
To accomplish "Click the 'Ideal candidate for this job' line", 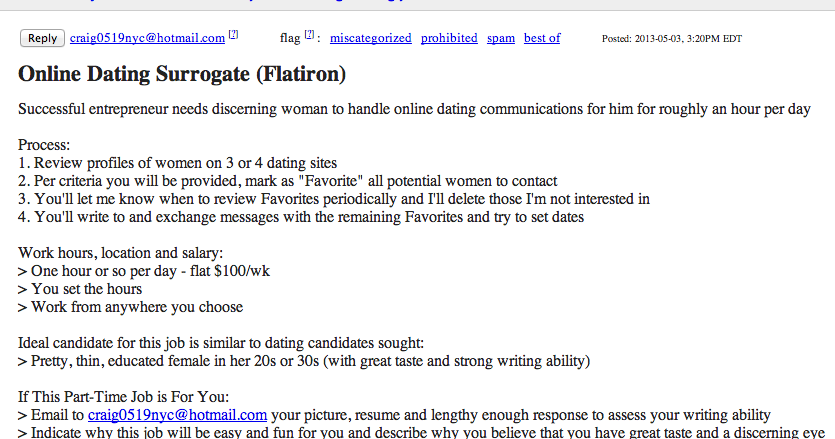I will click(221, 343).
